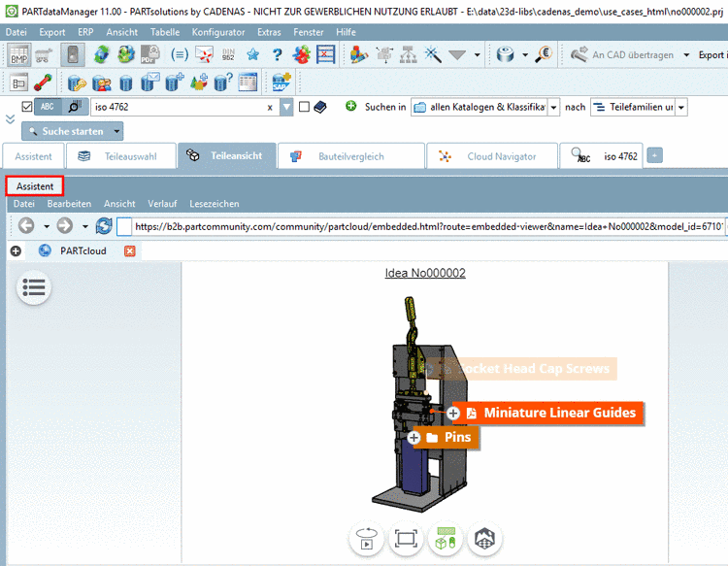The width and height of the screenshot is (728, 566).
Task: Switch to the Bauteilvergleich tab
Action: (351, 156)
